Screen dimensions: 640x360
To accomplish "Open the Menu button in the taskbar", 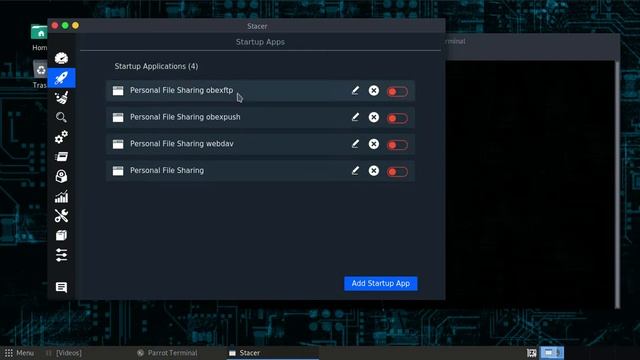I will [x=19, y=353].
